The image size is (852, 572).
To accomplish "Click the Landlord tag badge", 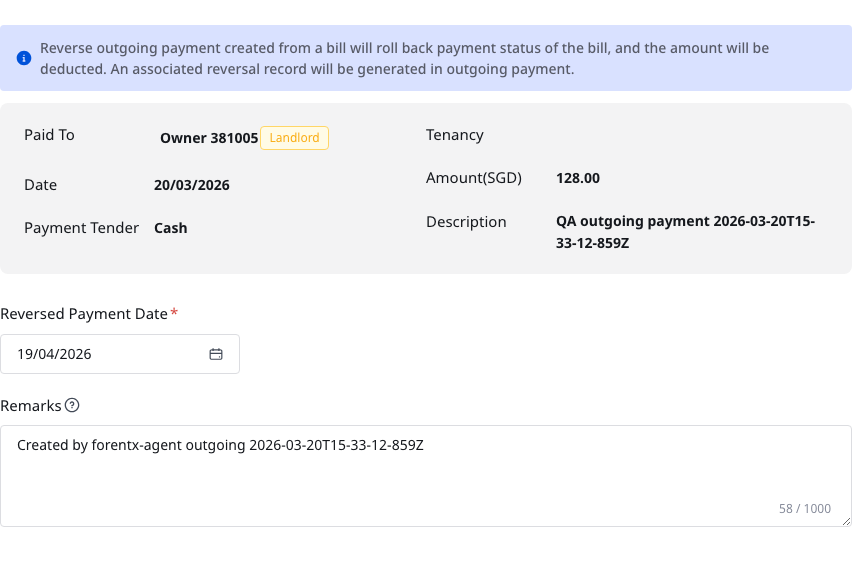I will click(295, 138).
